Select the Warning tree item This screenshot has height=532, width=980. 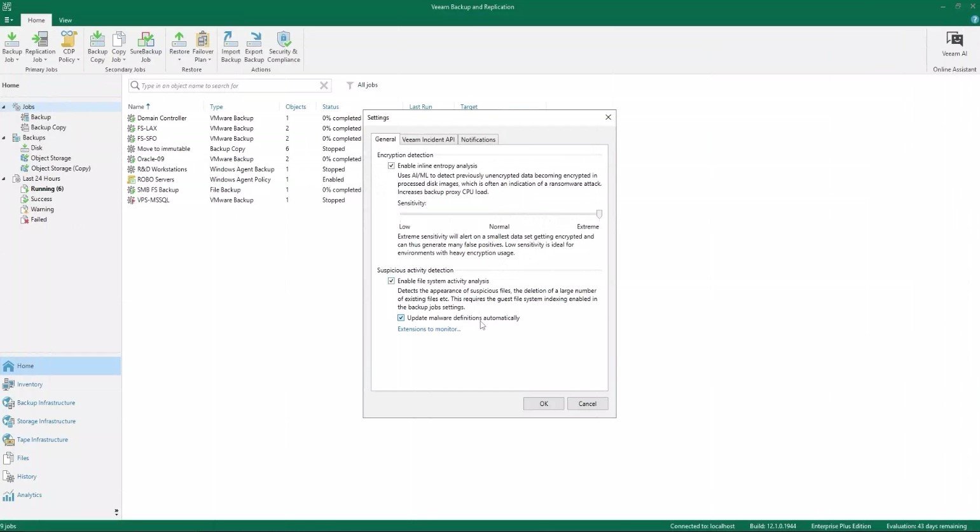[x=42, y=209]
